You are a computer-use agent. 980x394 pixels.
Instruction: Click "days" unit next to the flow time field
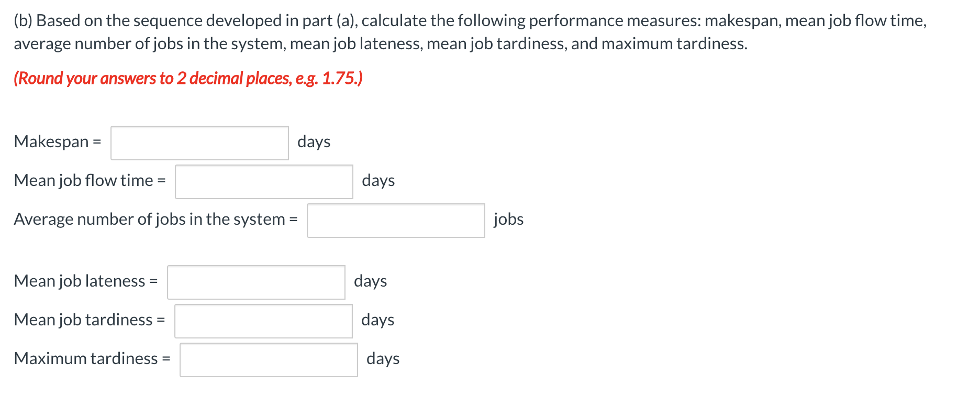click(378, 181)
